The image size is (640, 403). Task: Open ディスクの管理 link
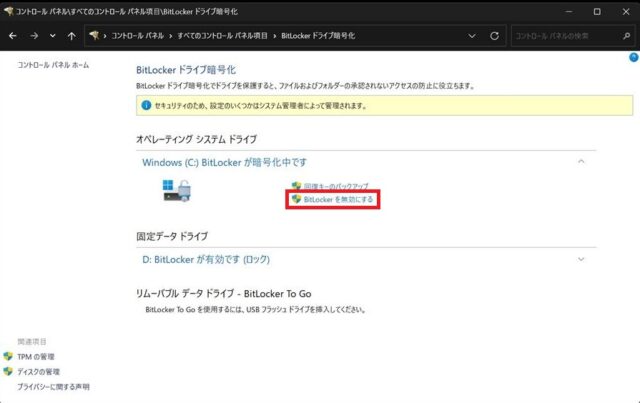(38, 372)
